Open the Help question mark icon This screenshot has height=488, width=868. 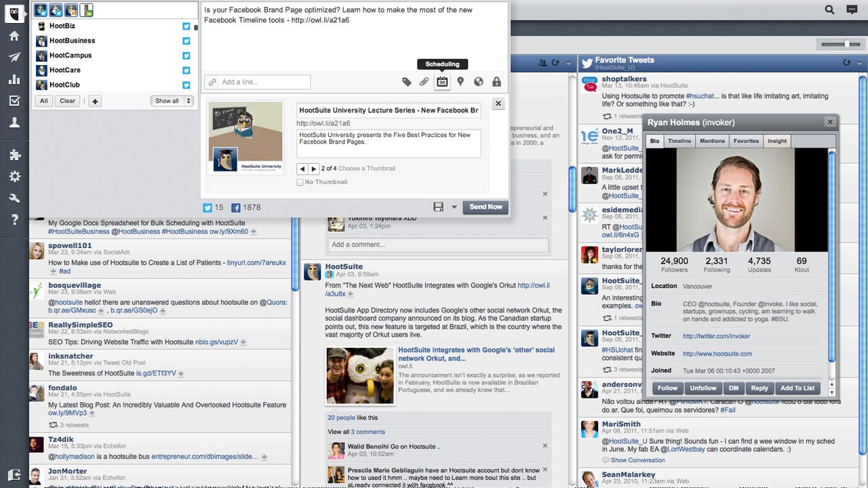pos(14,220)
